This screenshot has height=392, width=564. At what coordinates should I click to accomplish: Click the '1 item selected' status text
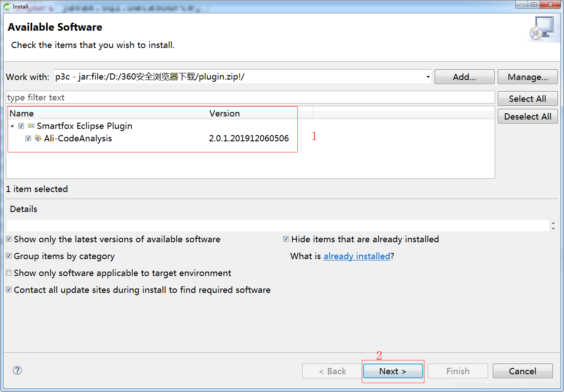[x=37, y=189]
